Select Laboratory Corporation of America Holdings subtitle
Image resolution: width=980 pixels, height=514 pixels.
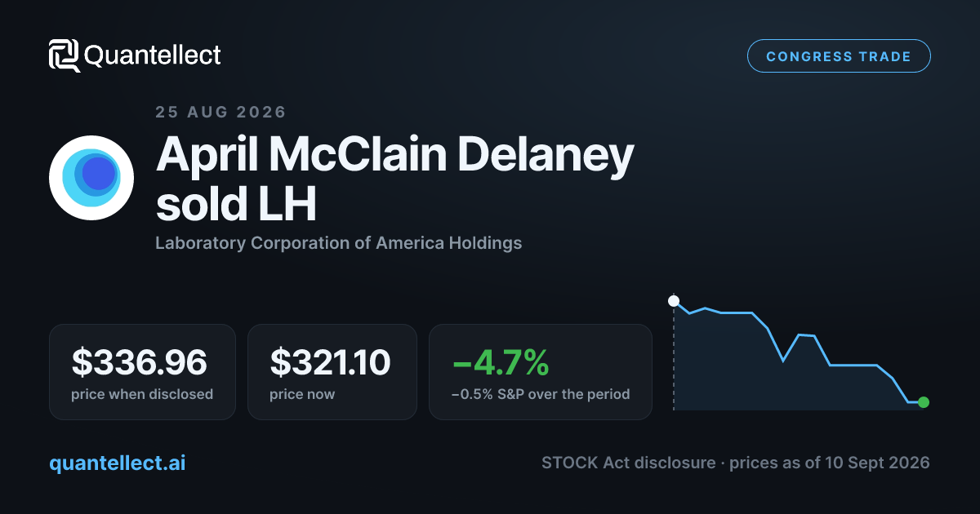pyautogui.click(x=338, y=243)
